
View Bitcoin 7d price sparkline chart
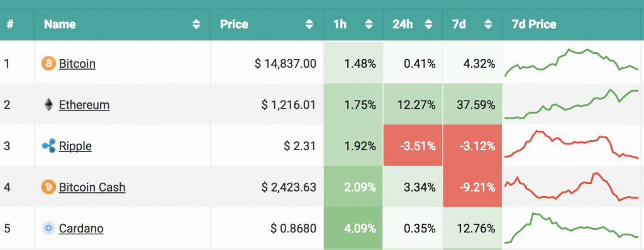pos(571,63)
